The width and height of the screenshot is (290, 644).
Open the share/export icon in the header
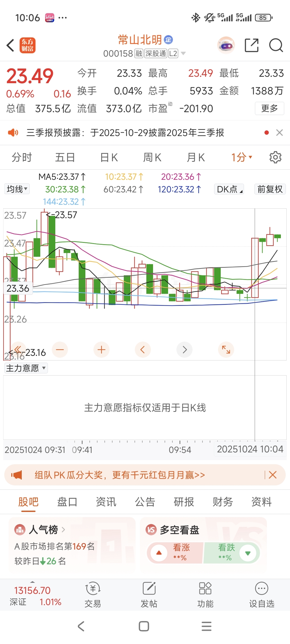click(252, 45)
